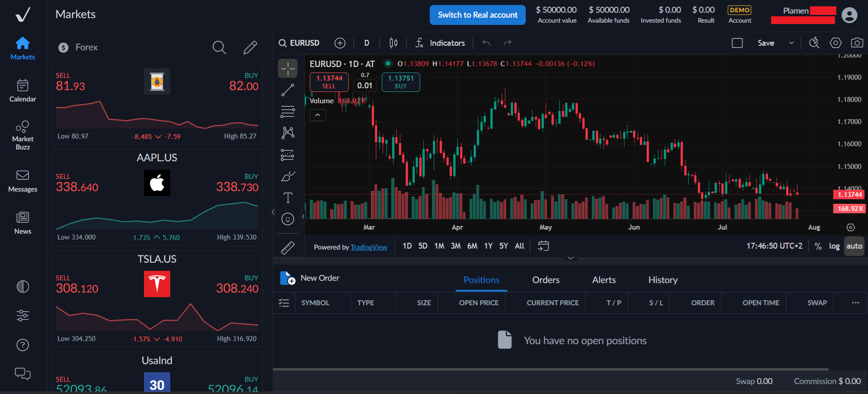
Task: Switch to the History tab
Action: tap(662, 280)
